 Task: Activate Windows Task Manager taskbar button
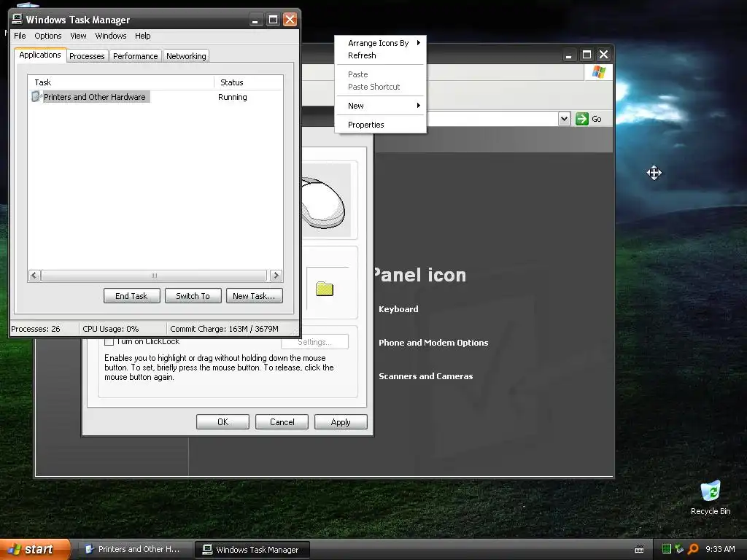pyautogui.click(x=252, y=550)
